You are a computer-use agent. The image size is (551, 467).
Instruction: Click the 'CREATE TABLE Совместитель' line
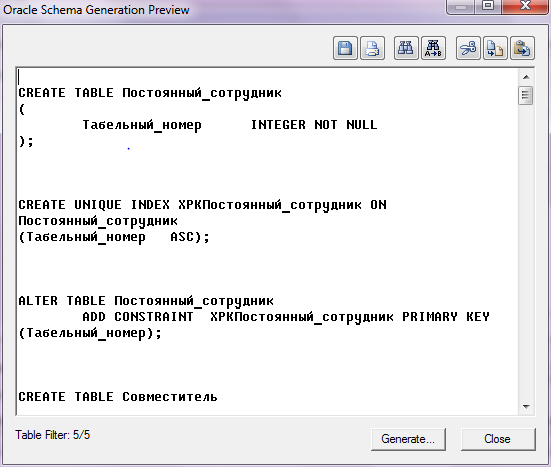[x=118, y=397]
